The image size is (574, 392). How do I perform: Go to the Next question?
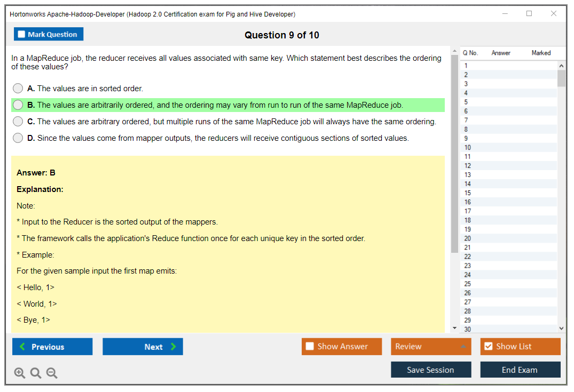[143, 347]
